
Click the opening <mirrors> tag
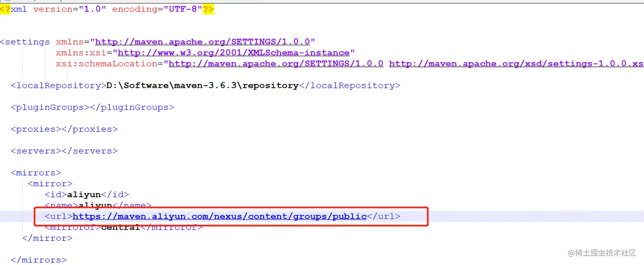pyautogui.click(x=36, y=173)
